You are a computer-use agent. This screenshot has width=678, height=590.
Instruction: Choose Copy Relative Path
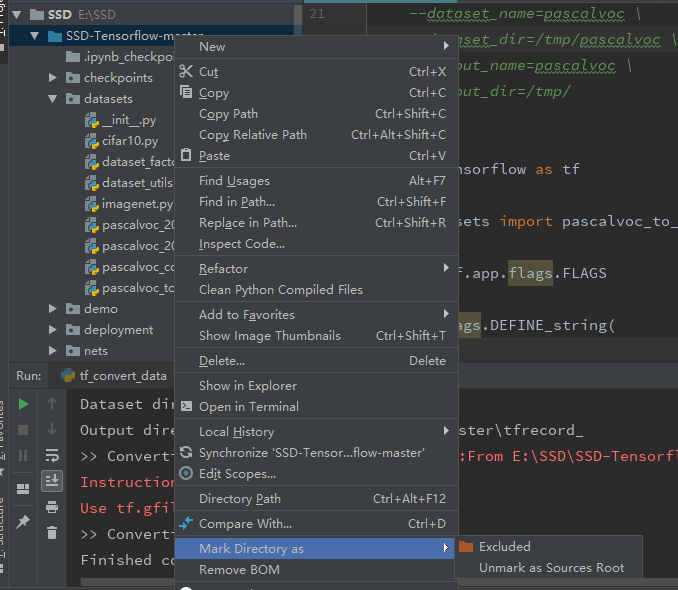(x=316, y=135)
